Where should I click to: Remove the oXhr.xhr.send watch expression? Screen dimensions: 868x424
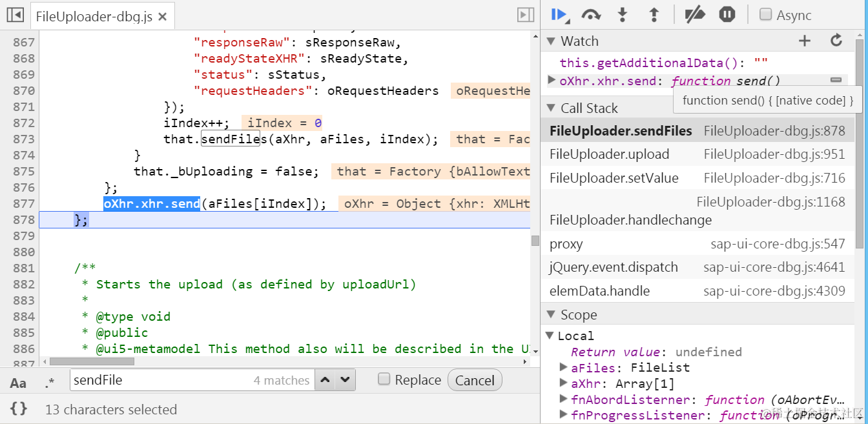836,80
